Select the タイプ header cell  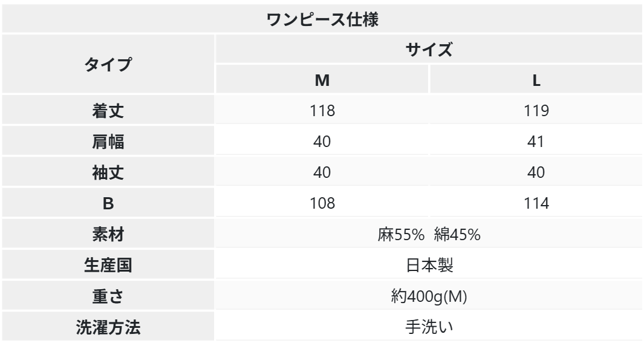pyautogui.click(x=108, y=64)
